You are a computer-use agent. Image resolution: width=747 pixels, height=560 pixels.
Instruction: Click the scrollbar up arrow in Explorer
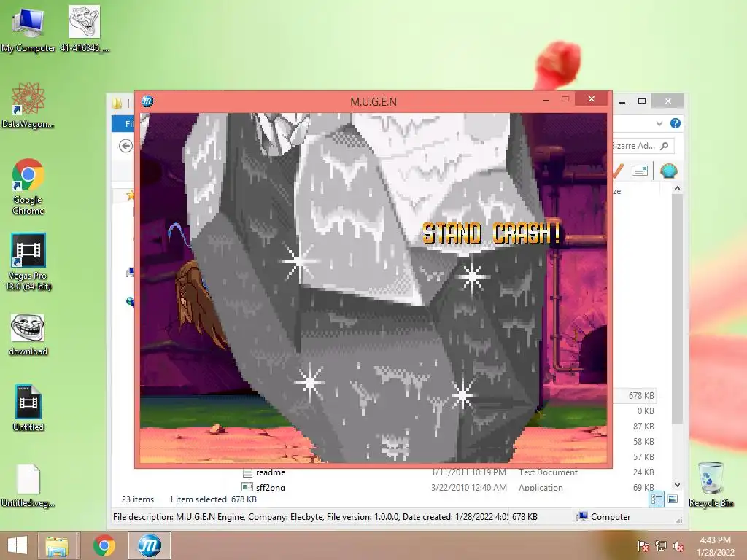pyautogui.click(x=677, y=189)
